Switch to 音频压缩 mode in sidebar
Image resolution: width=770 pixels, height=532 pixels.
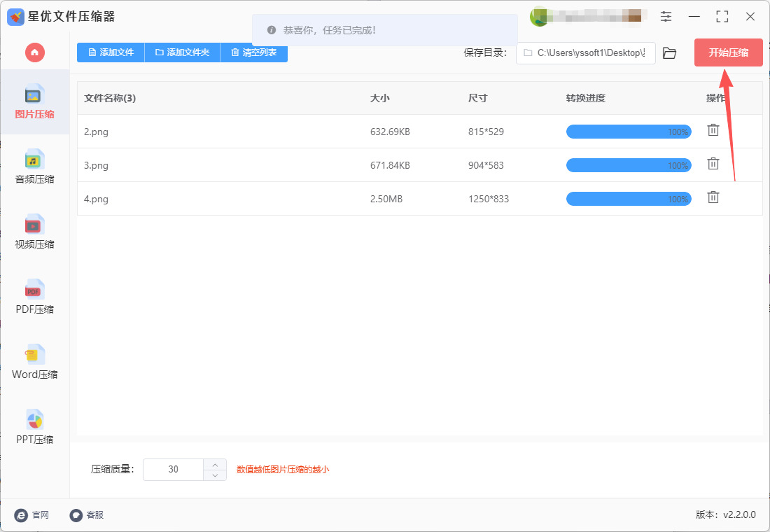tap(34, 166)
